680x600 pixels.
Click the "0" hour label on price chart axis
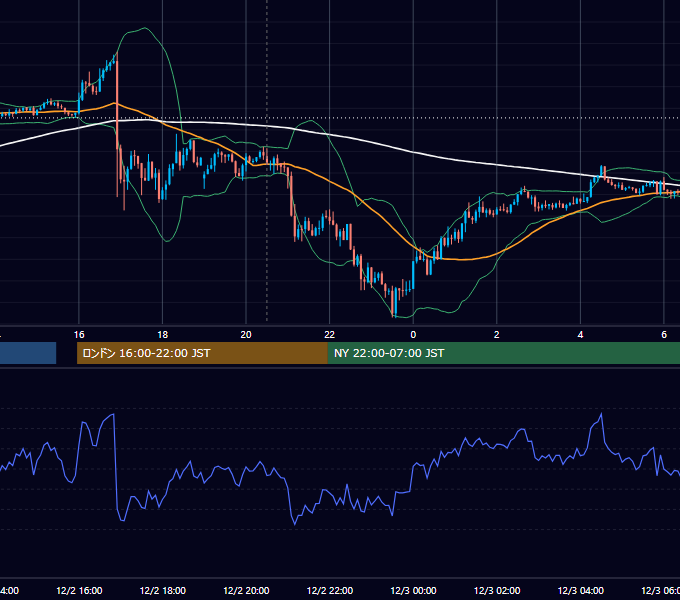[x=413, y=335]
